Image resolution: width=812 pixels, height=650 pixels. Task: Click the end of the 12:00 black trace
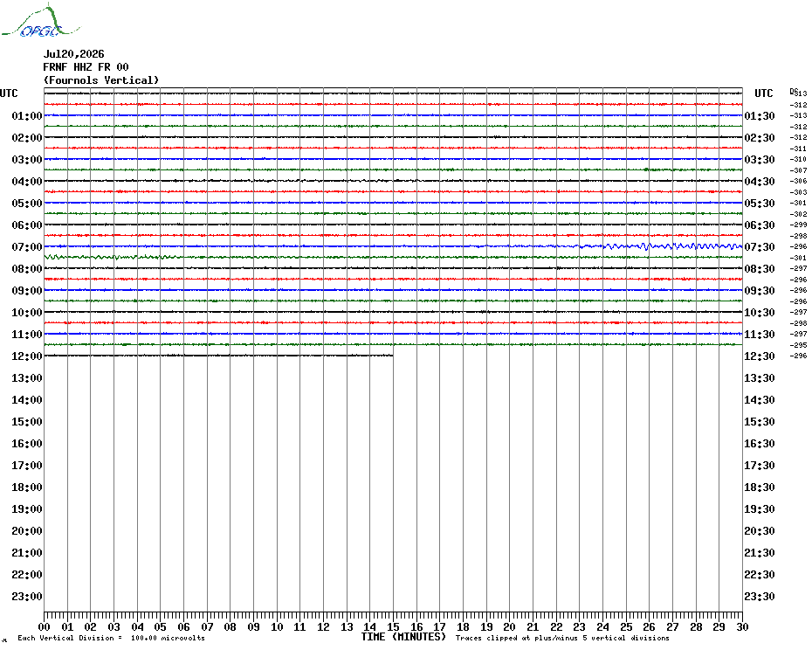pyautogui.click(x=392, y=356)
